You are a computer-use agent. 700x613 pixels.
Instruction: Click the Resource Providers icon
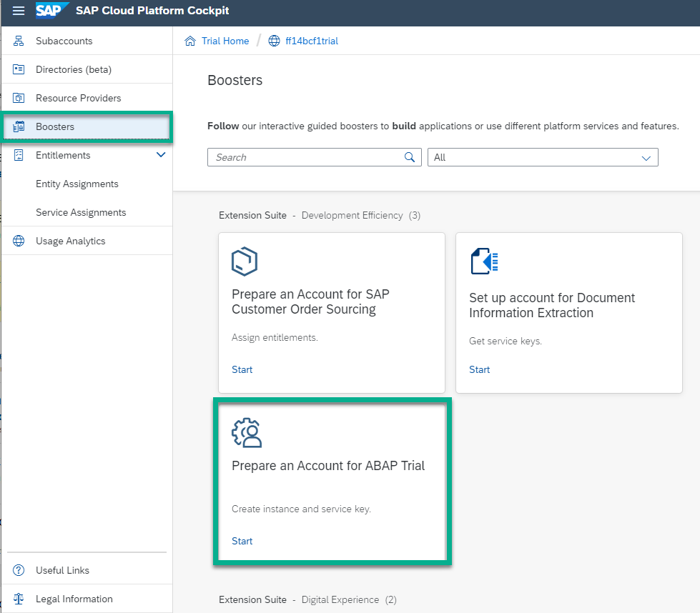point(19,98)
